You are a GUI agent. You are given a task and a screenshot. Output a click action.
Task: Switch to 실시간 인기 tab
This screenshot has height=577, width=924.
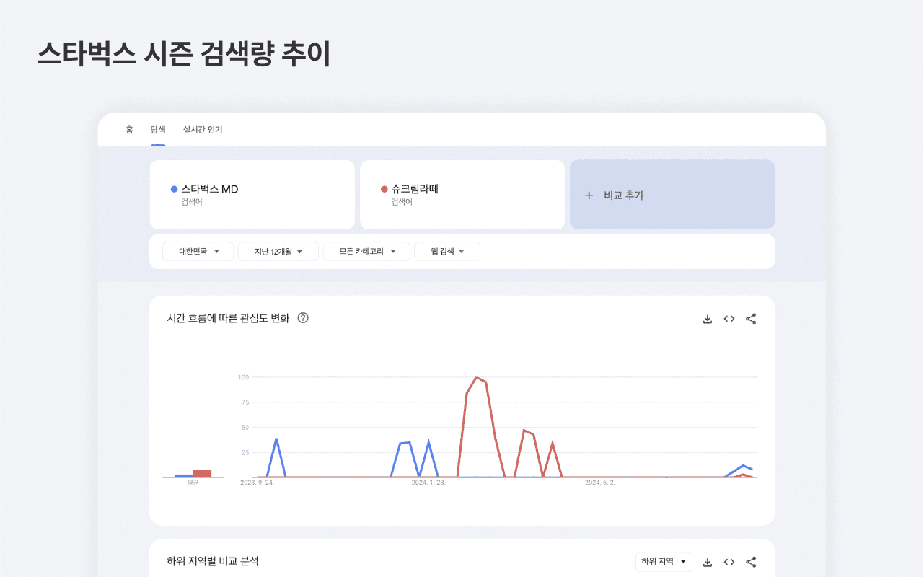(203, 130)
